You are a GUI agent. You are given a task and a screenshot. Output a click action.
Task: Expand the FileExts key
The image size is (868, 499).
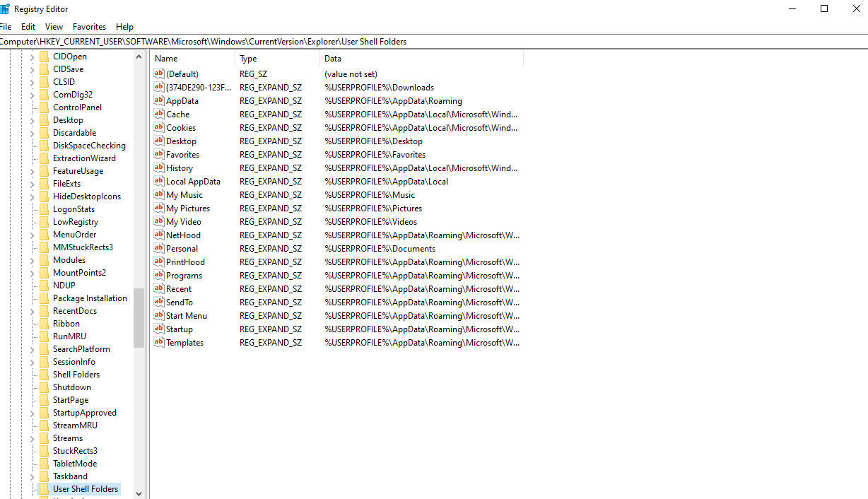coord(32,184)
